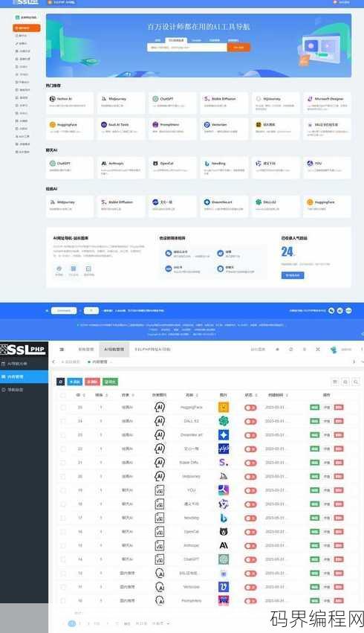This screenshot has height=633, width=364.
Task: Open the PromptHero card on homepage
Action: [x=172, y=129]
